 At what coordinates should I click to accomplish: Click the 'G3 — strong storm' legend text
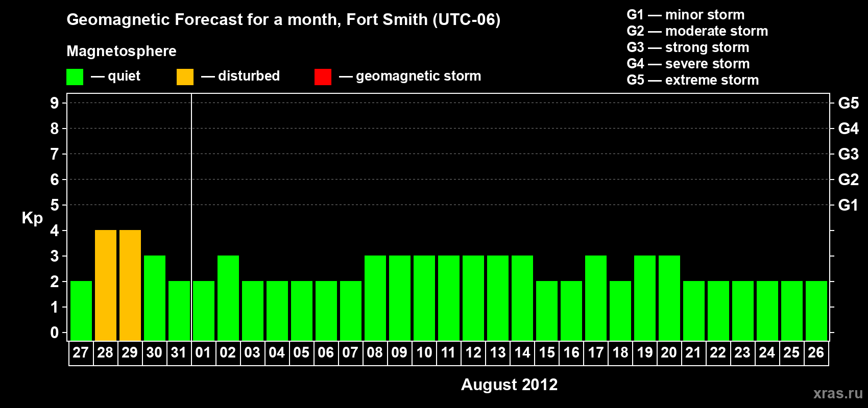[x=688, y=47]
